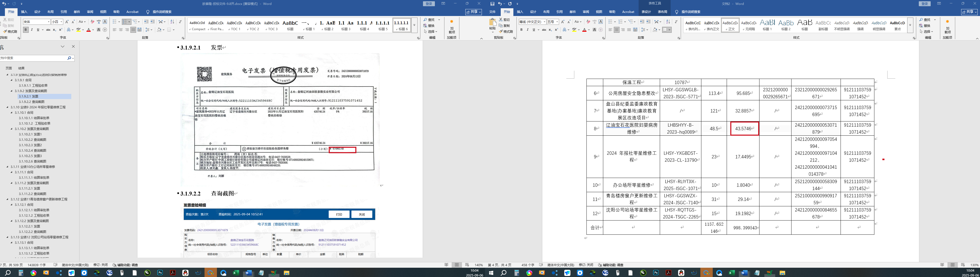The image size is (980, 277).
Task: Open the 文件 menu in 文档2
Action: pyautogui.click(x=492, y=12)
